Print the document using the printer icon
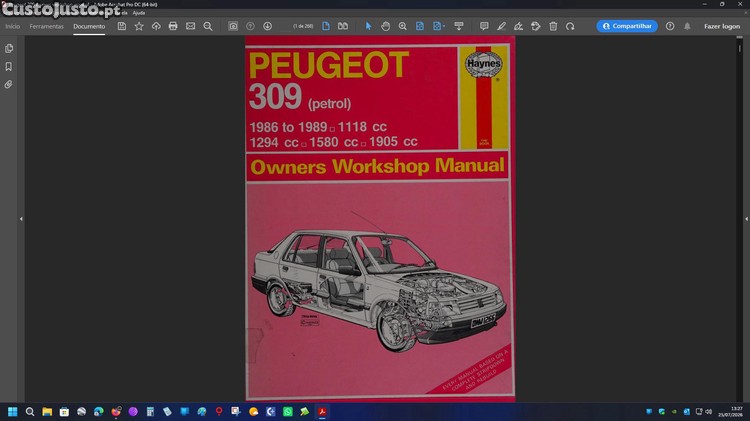 tap(173, 26)
